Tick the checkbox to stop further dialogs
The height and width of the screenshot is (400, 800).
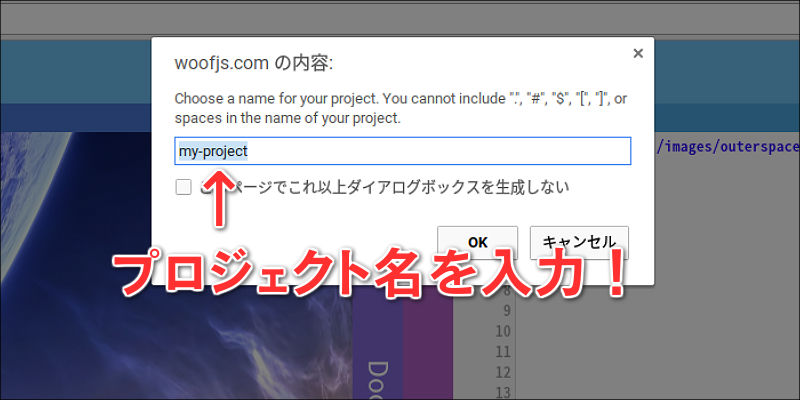pos(183,187)
